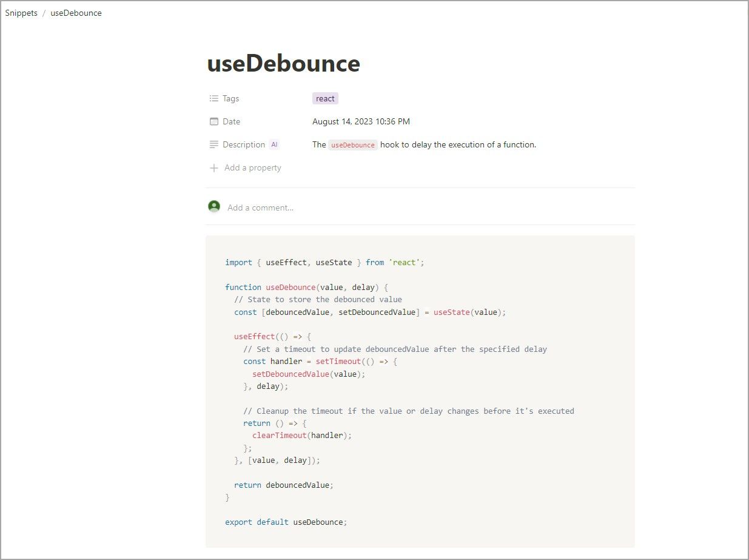Click the Description property label
The height and width of the screenshot is (560, 749).
pos(243,144)
